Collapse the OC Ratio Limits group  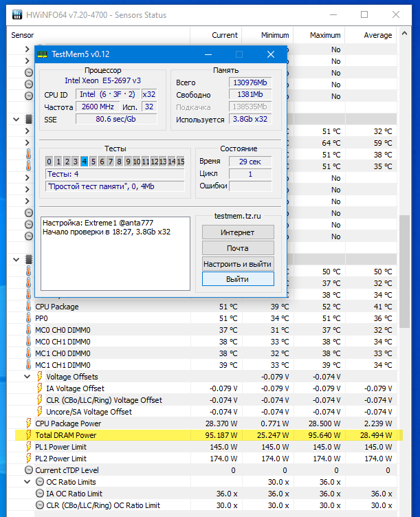pyautogui.click(x=27, y=482)
